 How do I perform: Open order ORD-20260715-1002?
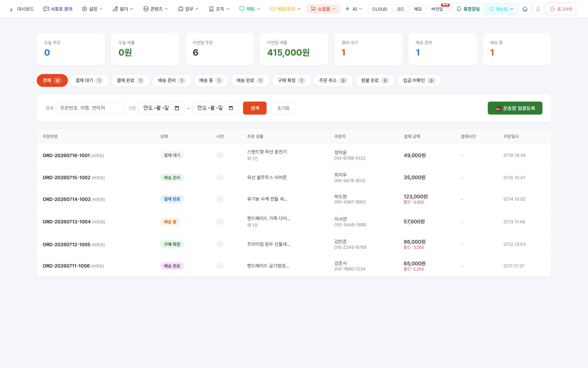67,178
